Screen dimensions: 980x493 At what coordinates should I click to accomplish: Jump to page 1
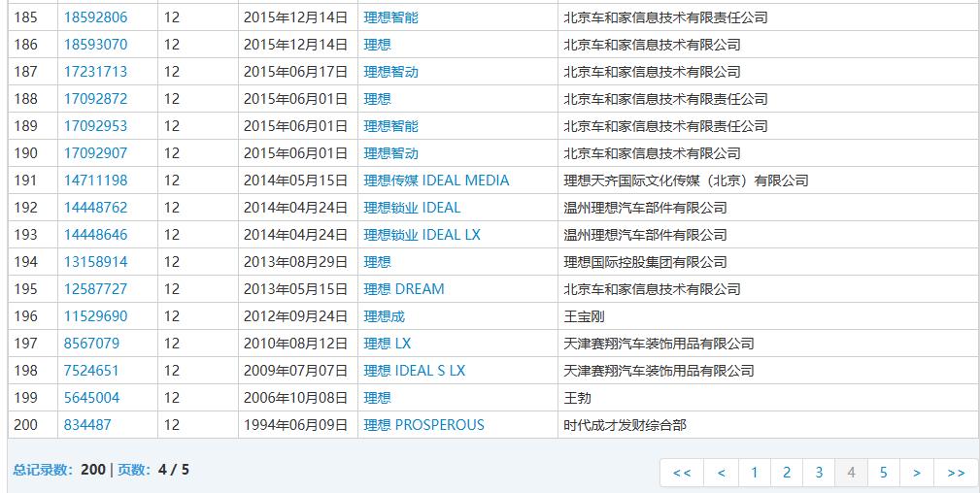[x=755, y=473]
